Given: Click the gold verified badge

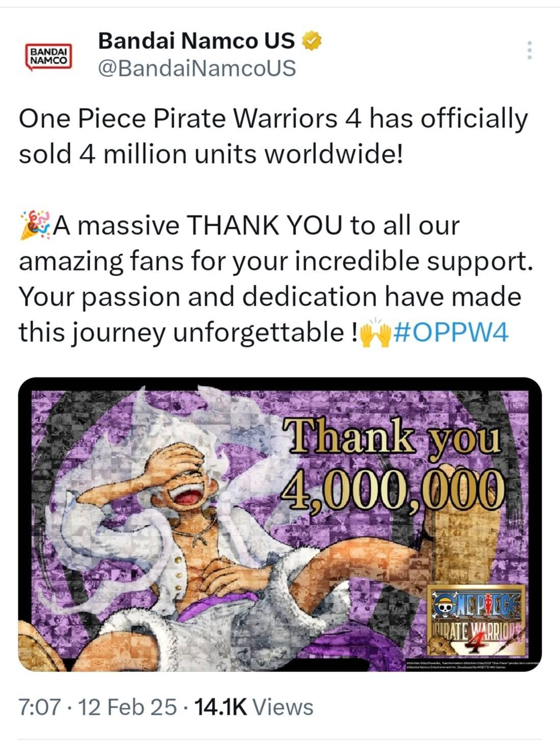Looking at the screenshot, I should 312,41.
